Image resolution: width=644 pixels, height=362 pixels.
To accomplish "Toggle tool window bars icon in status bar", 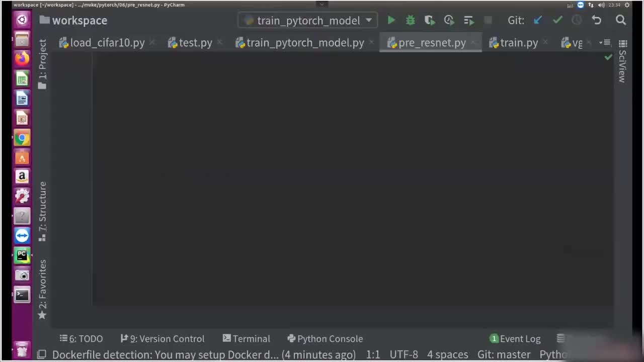I will click(42, 354).
